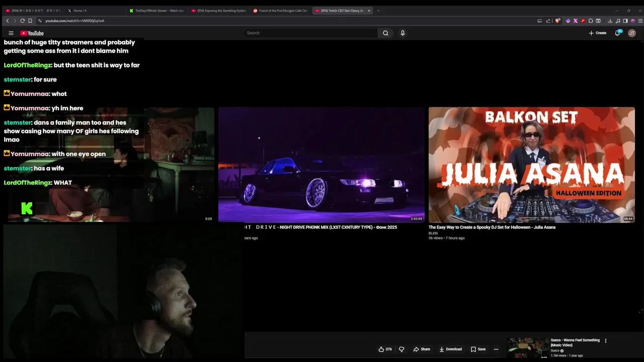
Task: Open the more actions ellipsis under video
Action: click(x=496, y=349)
